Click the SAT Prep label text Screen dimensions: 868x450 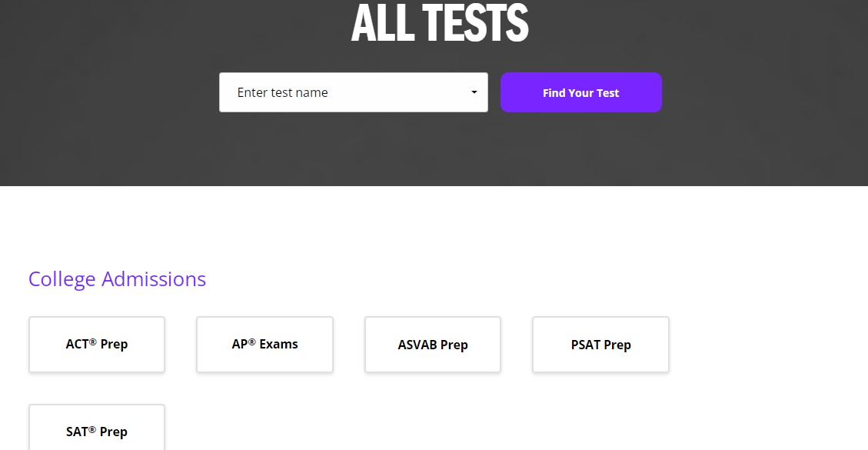(x=97, y=432)
